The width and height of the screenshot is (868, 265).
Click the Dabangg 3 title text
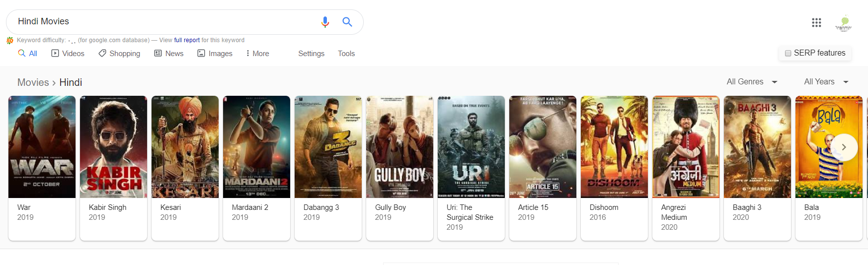click(x=321, y=207)
